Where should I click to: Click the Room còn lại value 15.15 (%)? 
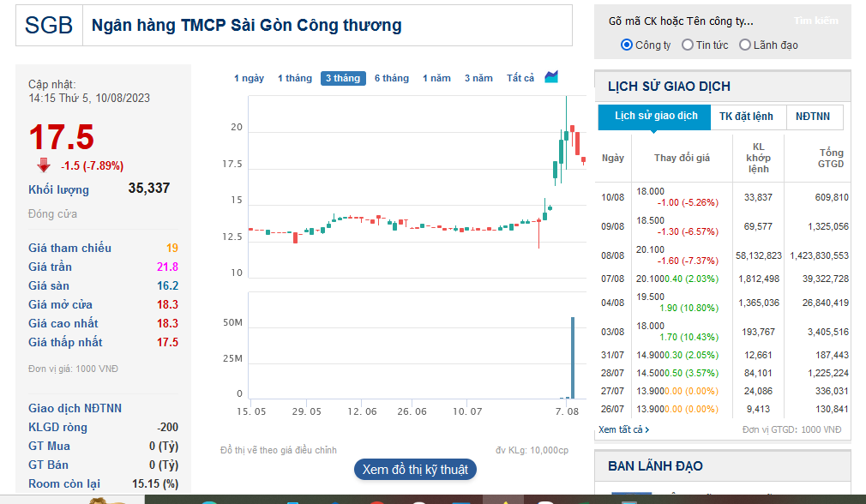click(x=155, y=483)
